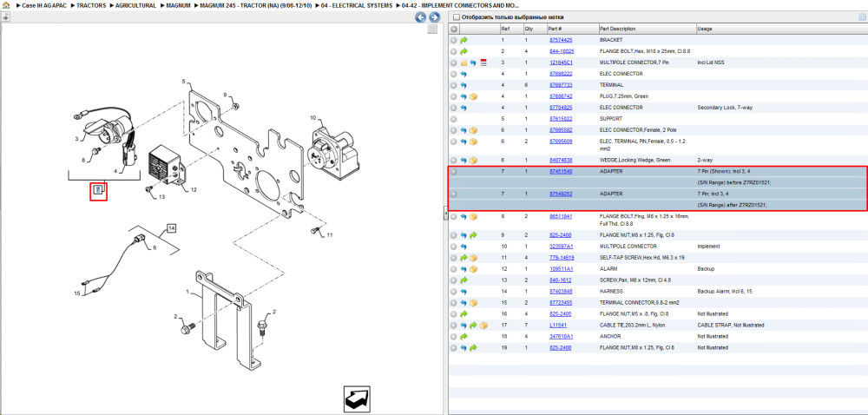Sort by the 'Part Description' column header
This screenshot has height=415, width=868.
tap(647, 29)
